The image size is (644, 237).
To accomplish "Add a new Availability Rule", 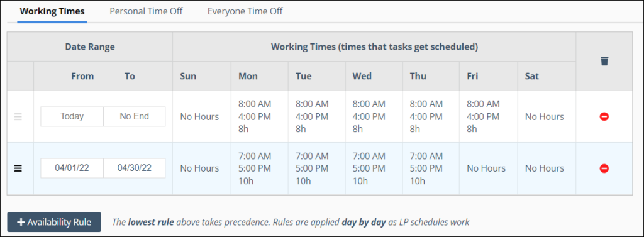I will click(x=54, y=222).
